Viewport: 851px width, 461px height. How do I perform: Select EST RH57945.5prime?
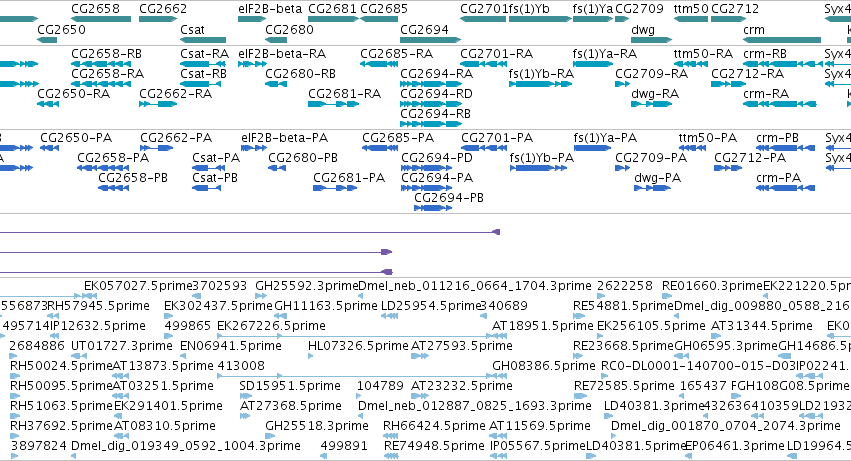coord(98,306)
